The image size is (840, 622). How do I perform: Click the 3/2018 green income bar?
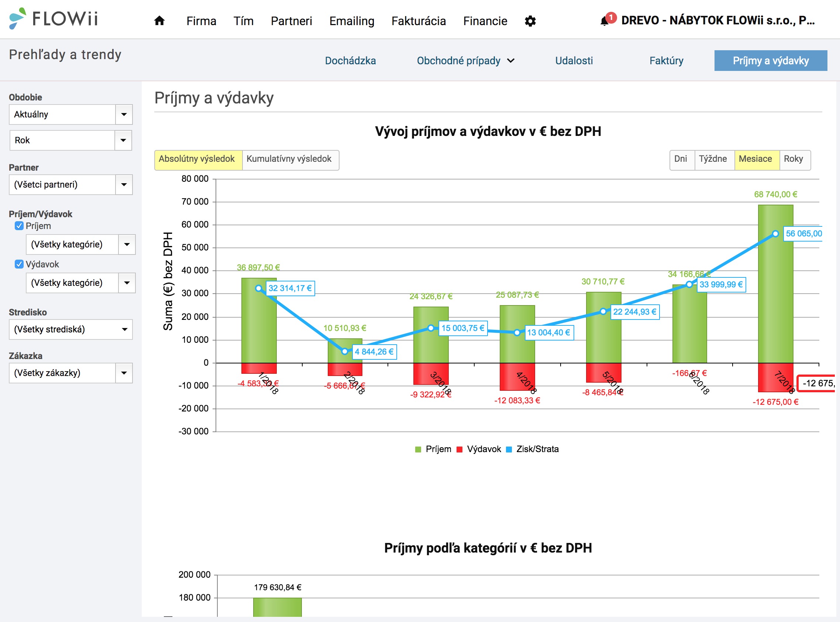pos(431,335)
